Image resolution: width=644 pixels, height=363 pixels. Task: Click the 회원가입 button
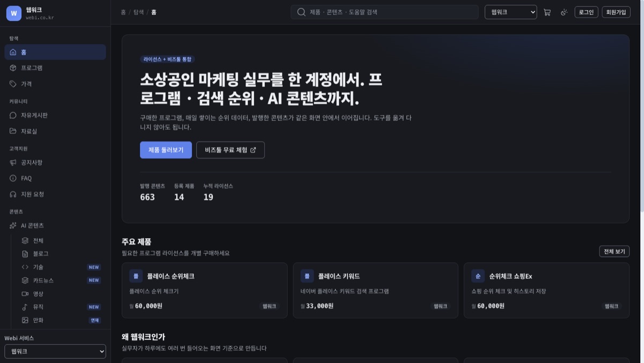tap(616, 12)
